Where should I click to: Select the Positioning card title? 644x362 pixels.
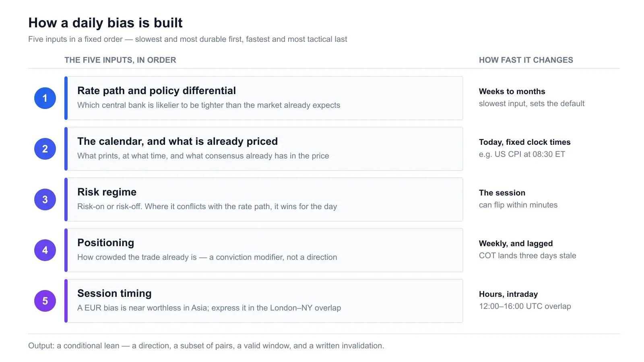click(106, 243)
